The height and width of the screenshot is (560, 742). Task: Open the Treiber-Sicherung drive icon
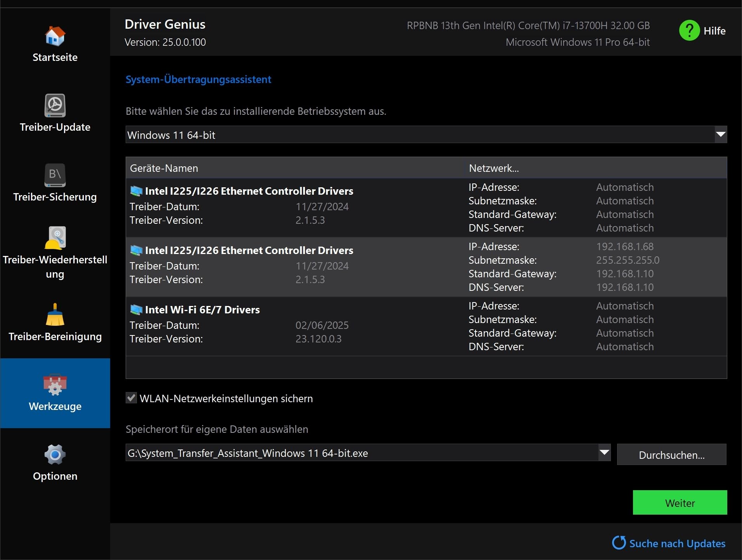[55, 175]
